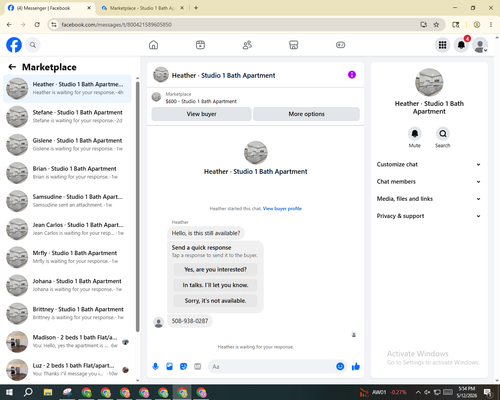500x400 pixels.
Task: Record a voice clip with microphone icon
Action: tap(155, 367)
